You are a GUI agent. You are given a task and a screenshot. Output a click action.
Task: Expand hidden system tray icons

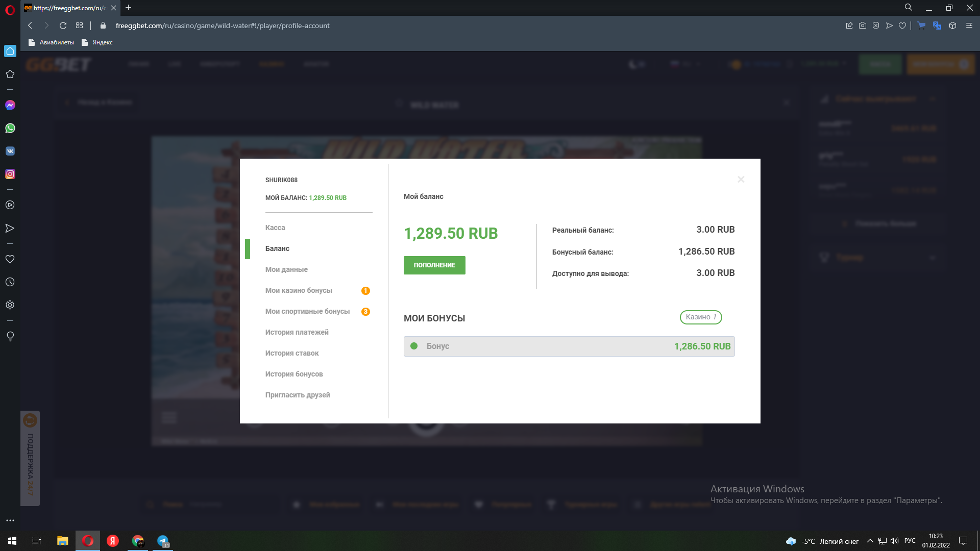click(870, 541)
